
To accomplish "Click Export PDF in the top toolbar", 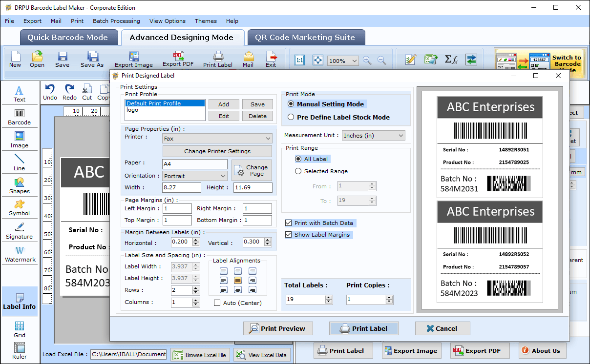I will (178, 59).
